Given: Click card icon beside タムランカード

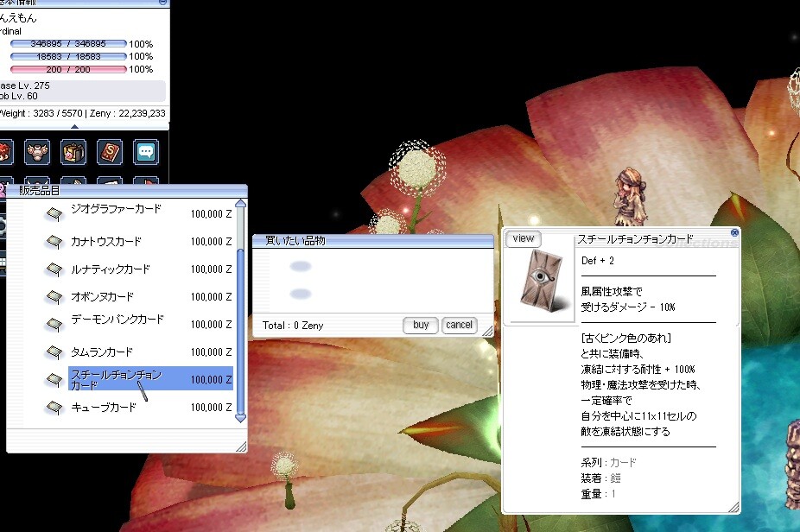Looking at the screenshot, I should click(54, 352).
